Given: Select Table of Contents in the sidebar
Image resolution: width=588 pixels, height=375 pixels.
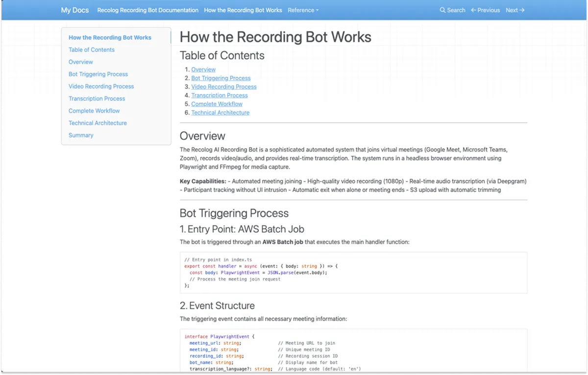Looking at the screenshot, I should (x=91, y=49).
